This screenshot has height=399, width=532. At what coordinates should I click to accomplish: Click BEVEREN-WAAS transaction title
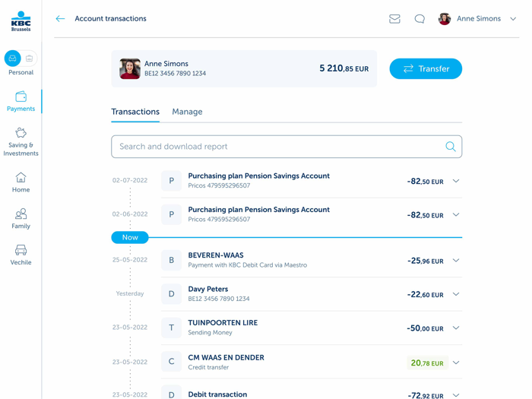[216, 255]
